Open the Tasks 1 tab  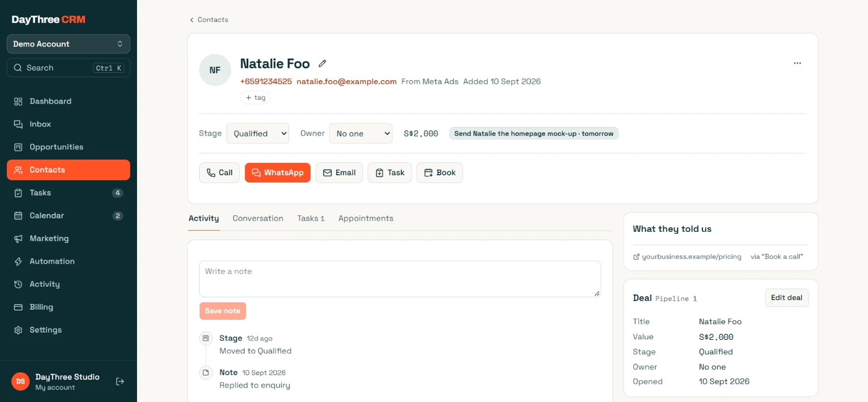311,218
